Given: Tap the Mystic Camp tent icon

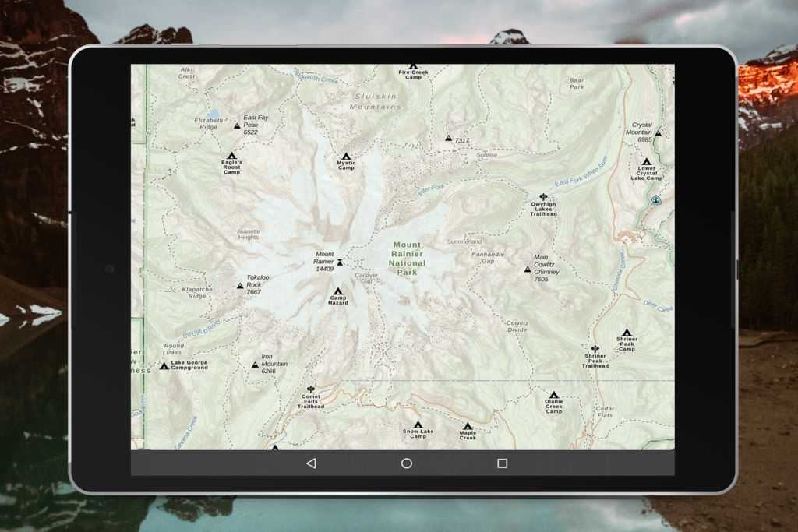Looking at the screenshot, I should pyautogui.click(x=346, y=155).
